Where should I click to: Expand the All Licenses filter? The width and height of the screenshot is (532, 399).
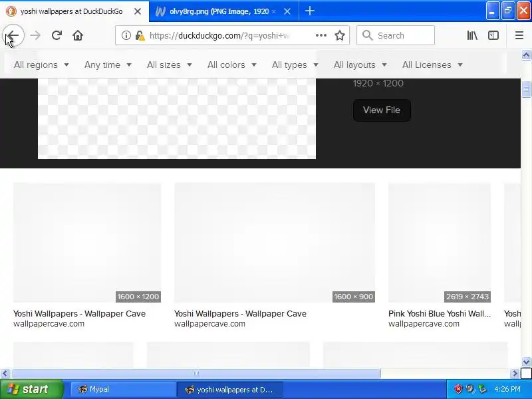433,65
